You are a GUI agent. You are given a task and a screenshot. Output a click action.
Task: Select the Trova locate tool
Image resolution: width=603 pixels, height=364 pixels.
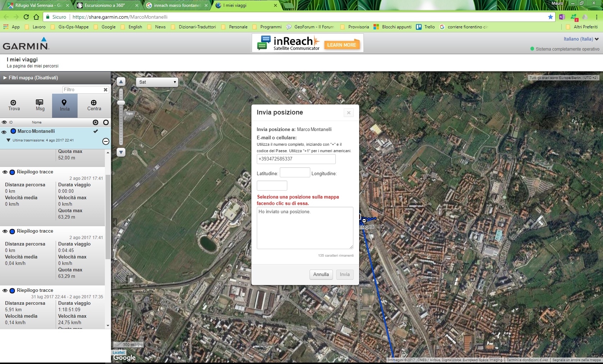click(14, 106)
